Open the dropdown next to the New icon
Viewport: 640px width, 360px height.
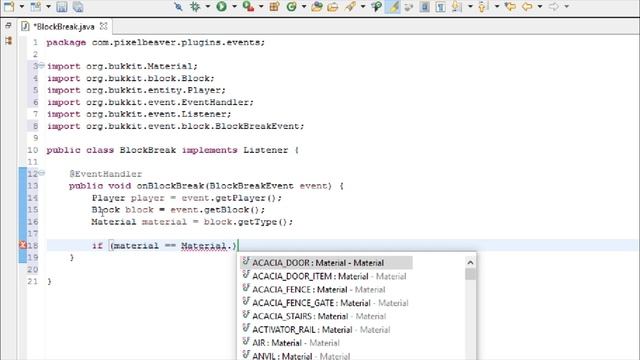click(22, 7)
